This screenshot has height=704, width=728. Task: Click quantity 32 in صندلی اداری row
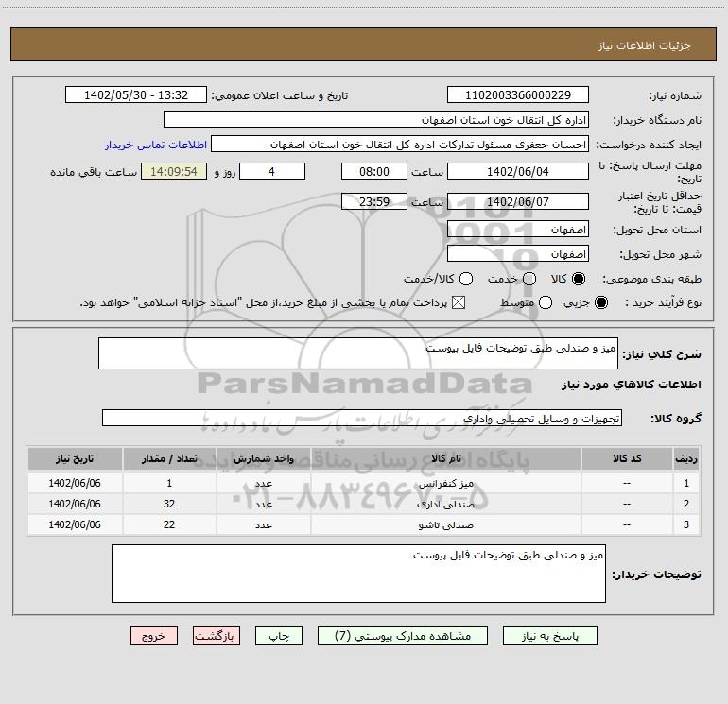(169, 504)
